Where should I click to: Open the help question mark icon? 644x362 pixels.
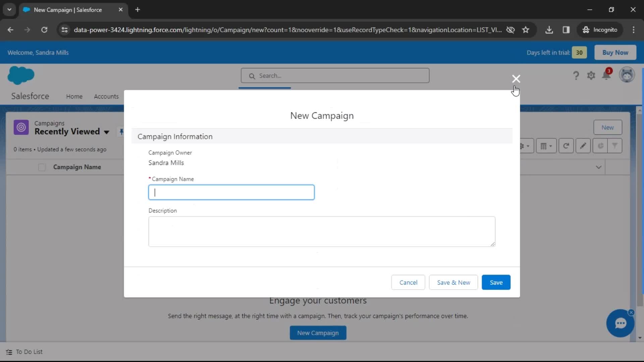tap(576, 75)
